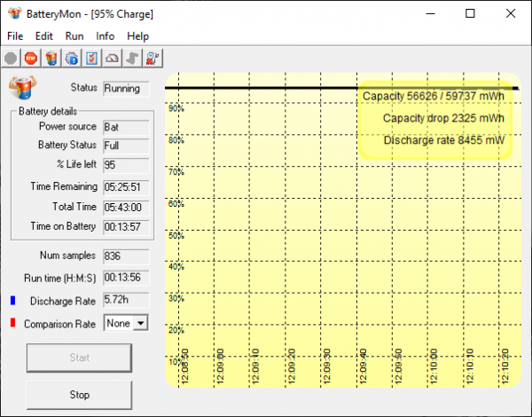Screen dimensions: 532x417
Task: Click the red STOP sign toolbar icon
Action: [x=31, y=59]
